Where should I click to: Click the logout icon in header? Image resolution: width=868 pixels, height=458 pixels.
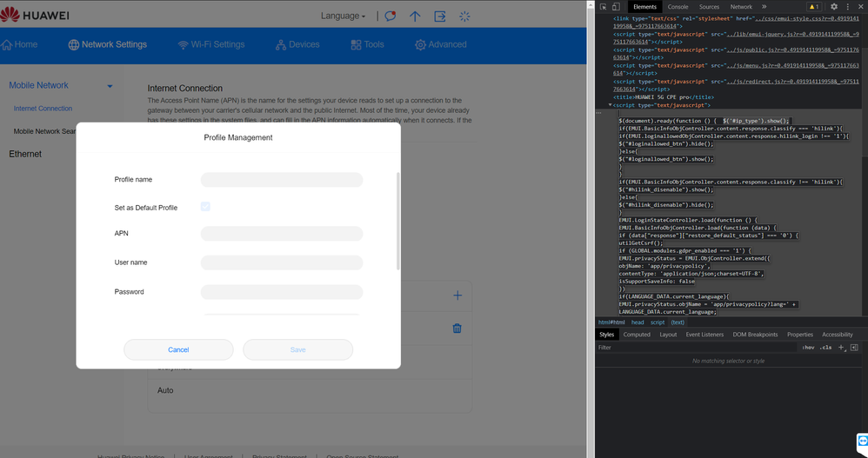point(440,16)
